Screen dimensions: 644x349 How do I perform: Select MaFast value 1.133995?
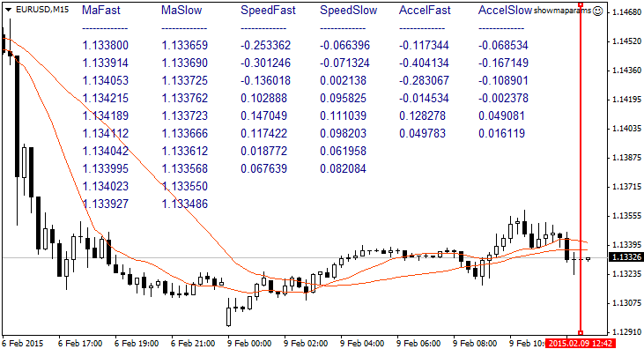pyautogui.click(x=106, y=169)
